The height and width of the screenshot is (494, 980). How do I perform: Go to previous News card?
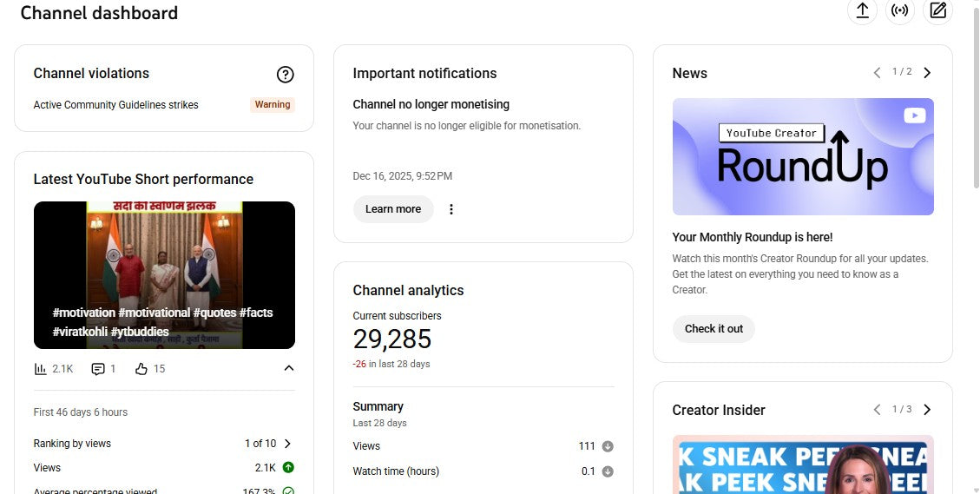877,73
